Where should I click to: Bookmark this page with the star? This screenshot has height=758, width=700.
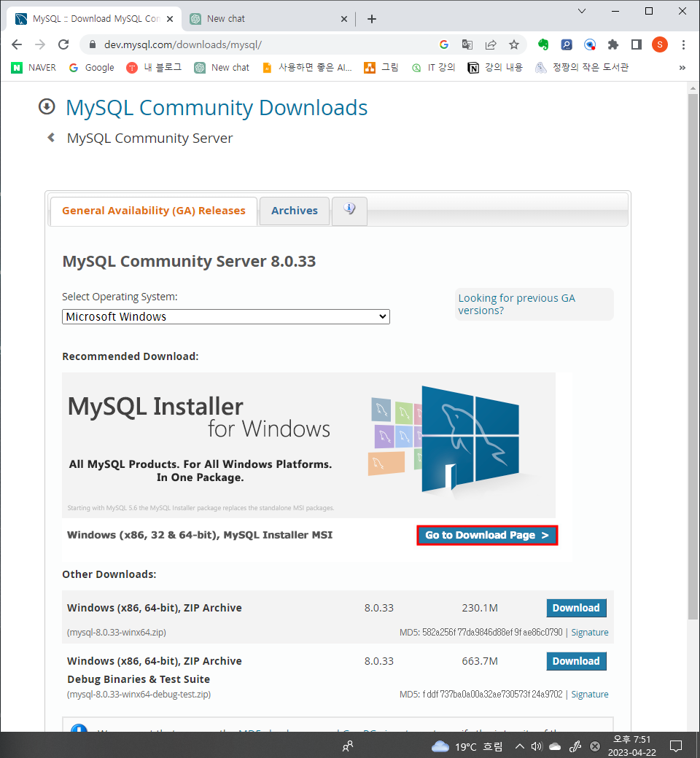coord(514,44)
